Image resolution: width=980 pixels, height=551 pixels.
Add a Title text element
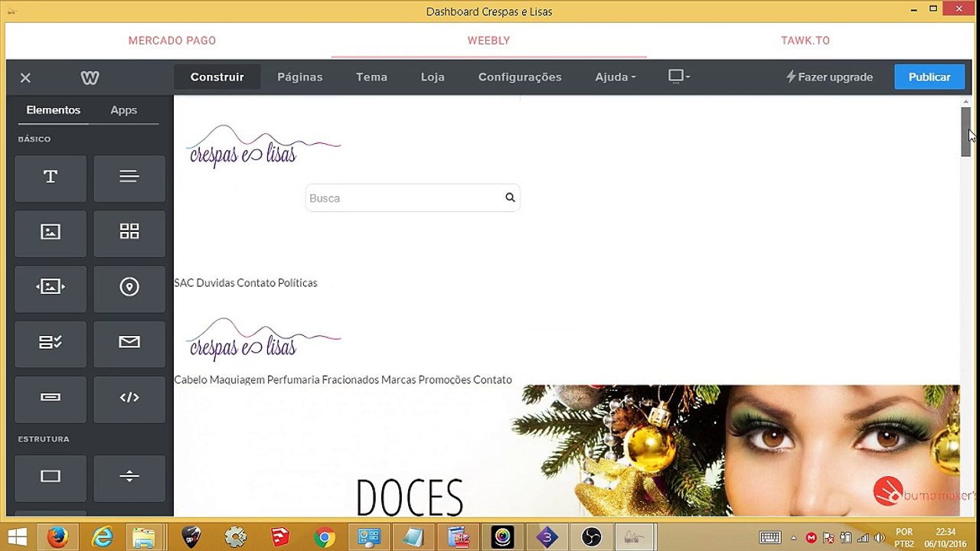(51, 178)
